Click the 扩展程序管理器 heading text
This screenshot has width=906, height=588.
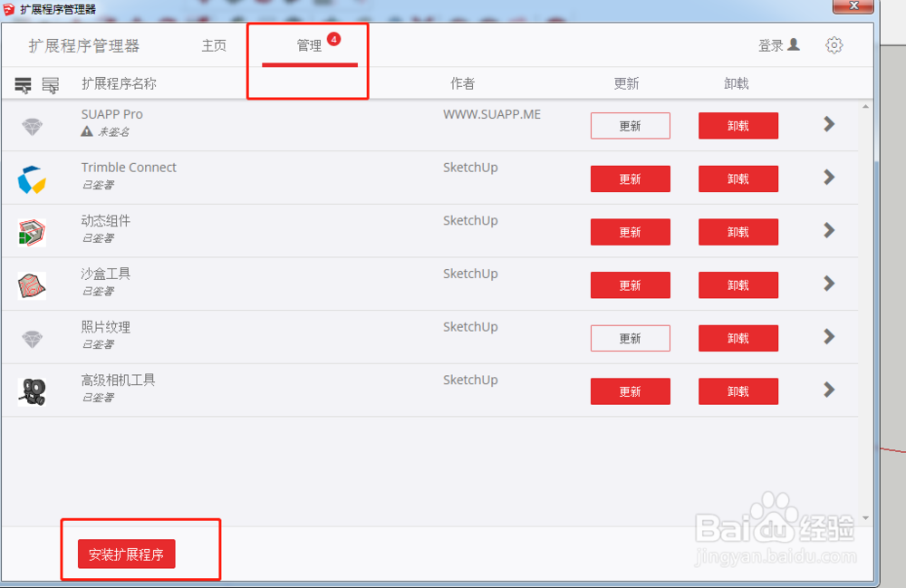(x=84, y=45)
